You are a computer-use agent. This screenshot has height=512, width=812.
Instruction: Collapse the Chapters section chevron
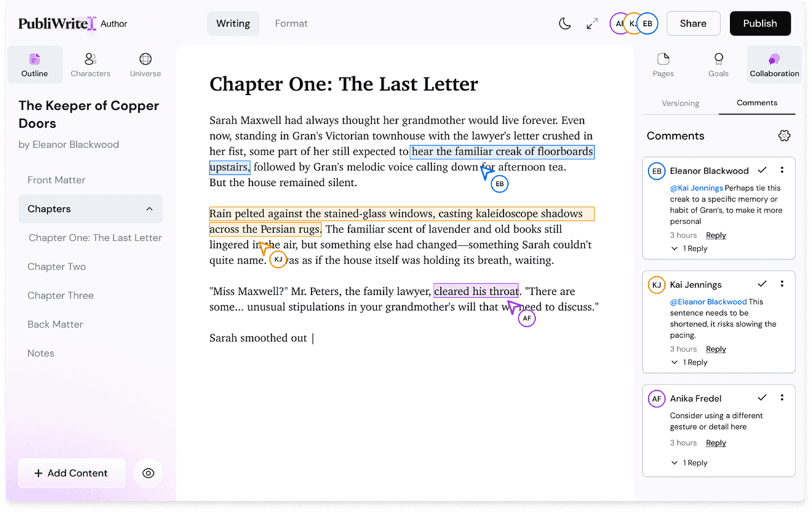[x=149, y=209]
